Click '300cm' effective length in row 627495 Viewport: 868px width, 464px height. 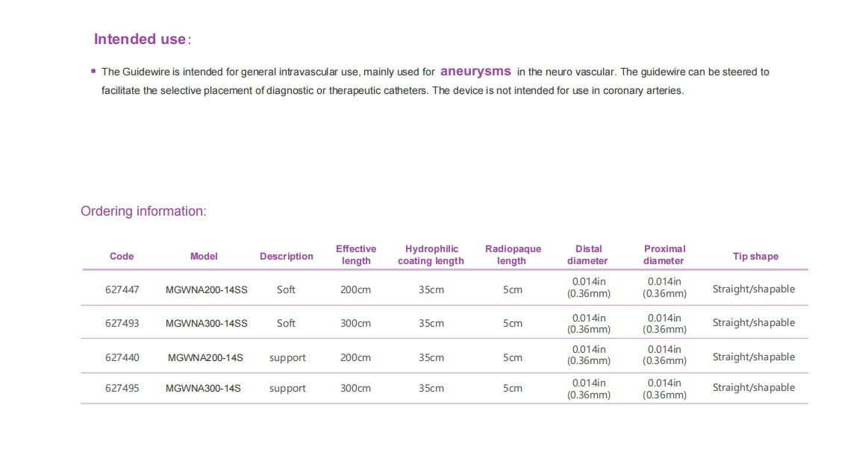(355, 388)
